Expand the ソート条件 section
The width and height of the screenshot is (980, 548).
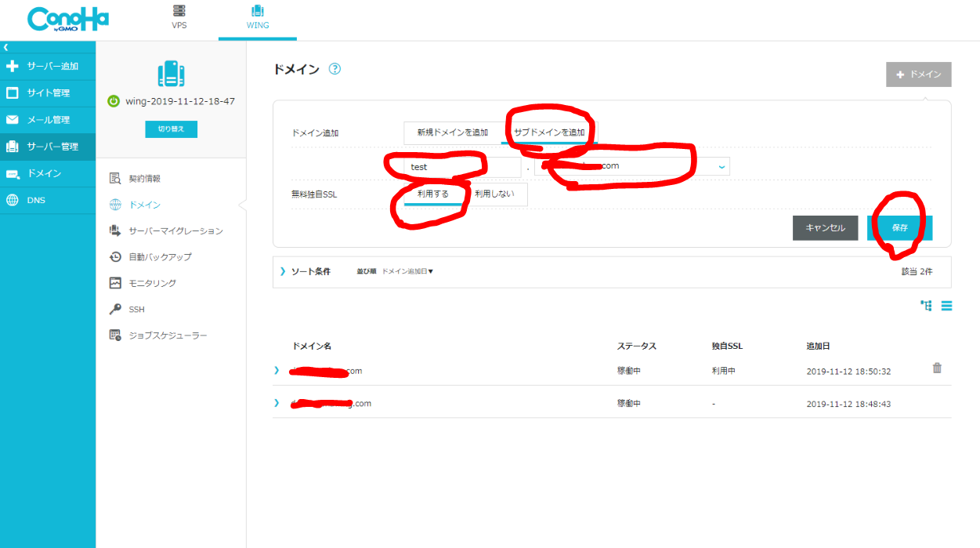(x=310, y=272)
